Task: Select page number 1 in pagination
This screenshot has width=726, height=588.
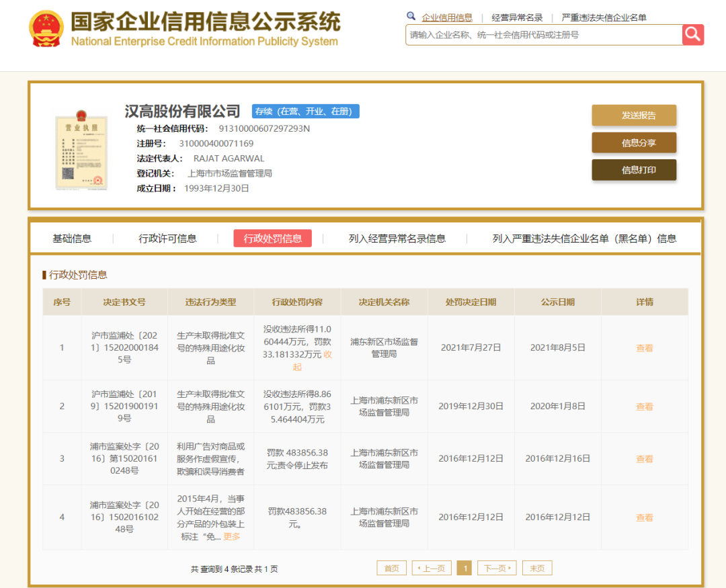Action: pos(465,568)
